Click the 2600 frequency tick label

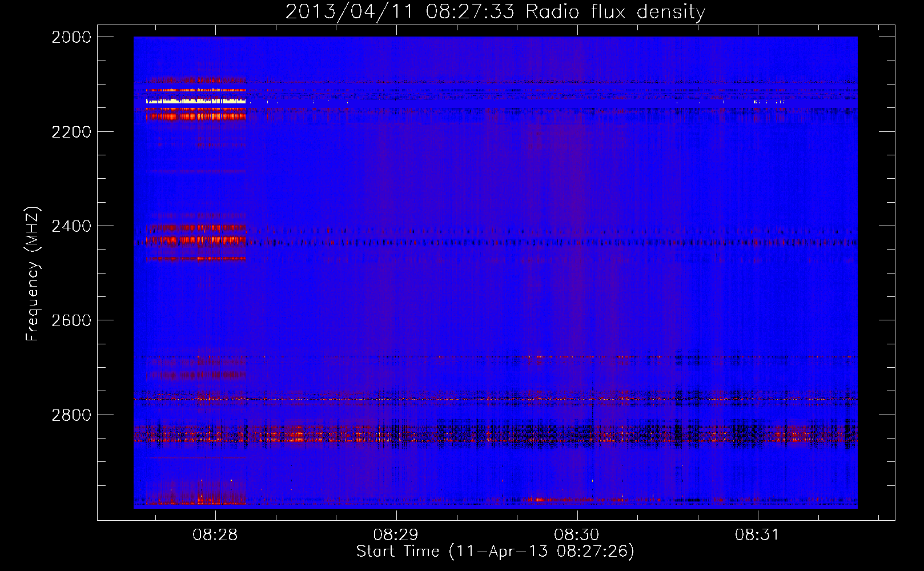71,320
